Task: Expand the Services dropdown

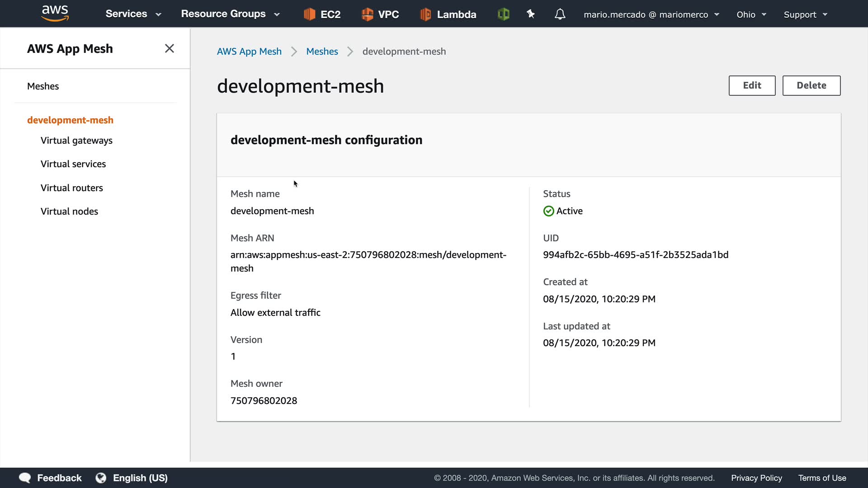Action: 133,14
